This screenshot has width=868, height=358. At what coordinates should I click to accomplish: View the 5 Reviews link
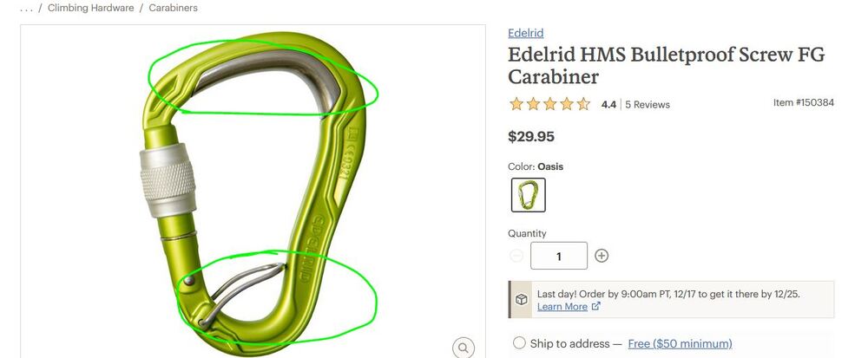[x=648, y=104]
